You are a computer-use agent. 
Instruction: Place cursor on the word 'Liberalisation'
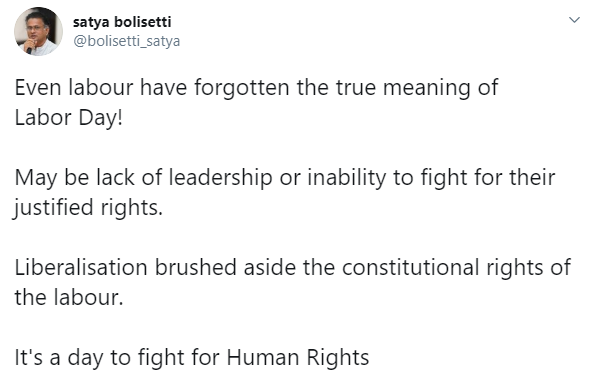(x=81, y=267)
